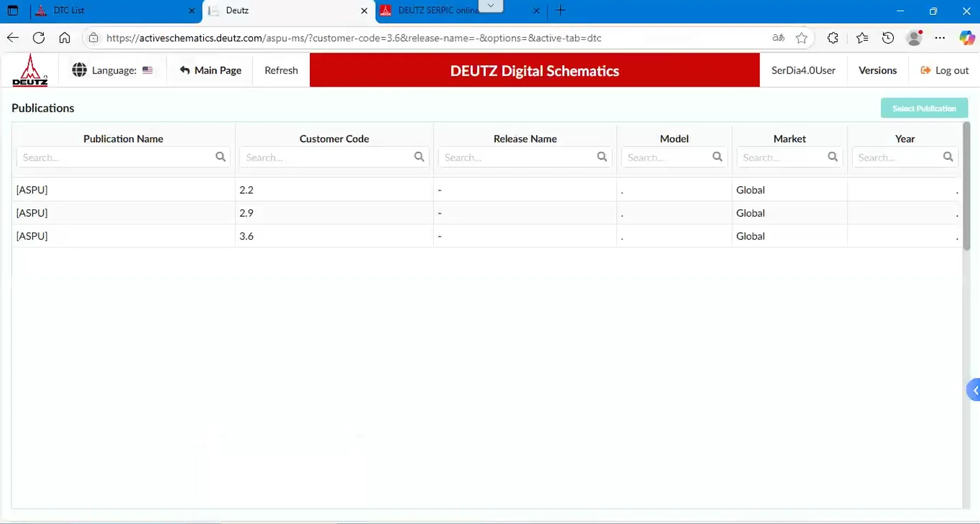Expand the blue side panel arrow
The image size is (980, 524).
(974, 390)
